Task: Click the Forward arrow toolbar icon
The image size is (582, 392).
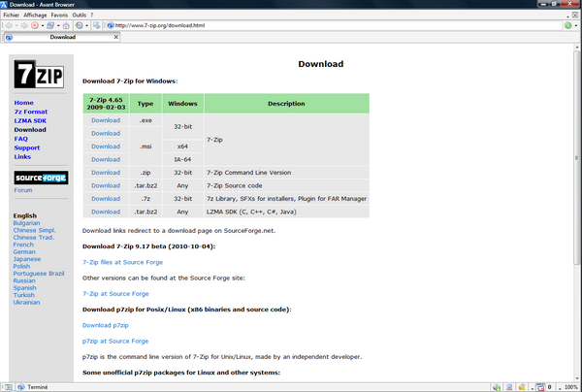Action: pos(24,25)
